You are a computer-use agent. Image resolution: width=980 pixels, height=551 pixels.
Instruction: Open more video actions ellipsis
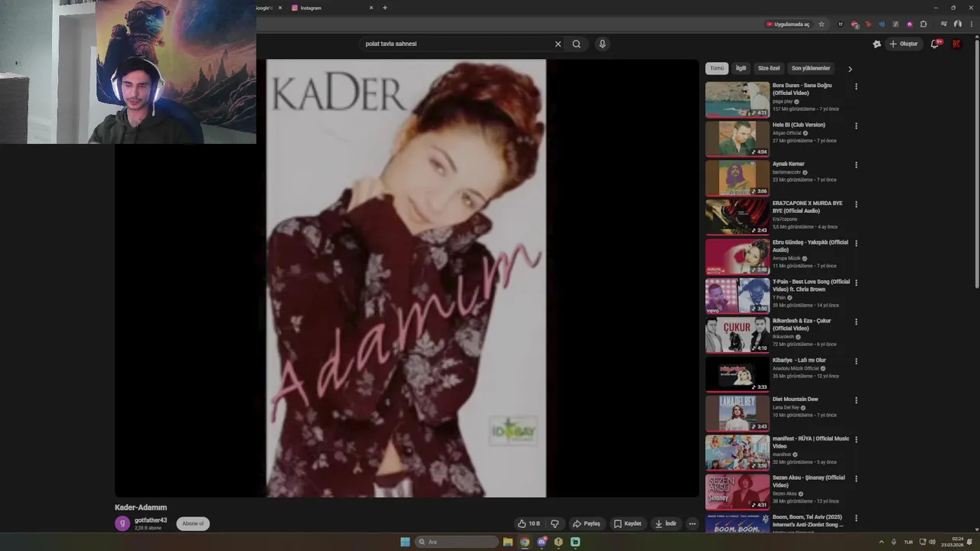pos(692,523)
